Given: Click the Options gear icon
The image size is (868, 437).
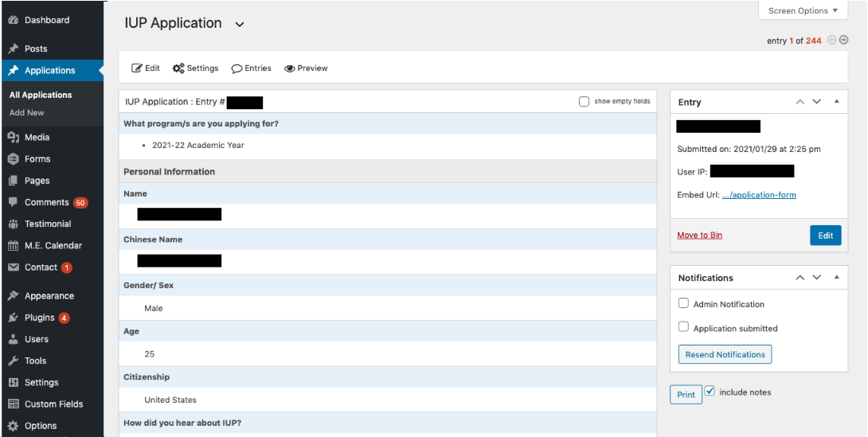Looking at the screenshot, I should click(x=14, y=426).
